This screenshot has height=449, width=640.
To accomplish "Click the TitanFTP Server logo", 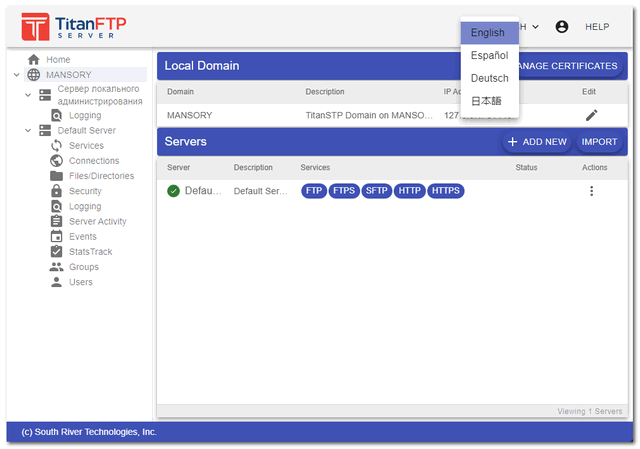I will (x=73, y=27).
